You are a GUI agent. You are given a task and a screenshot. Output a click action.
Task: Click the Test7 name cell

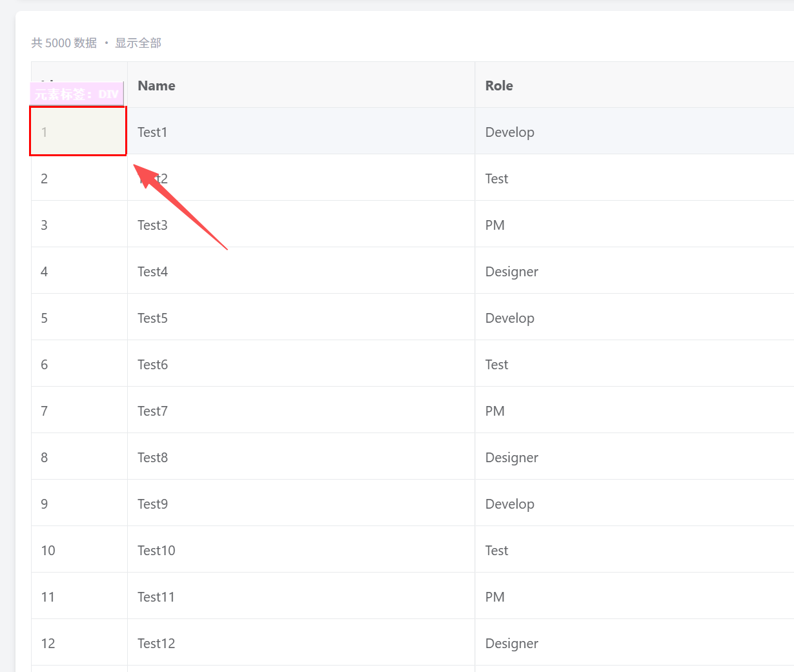click(152, 411)
